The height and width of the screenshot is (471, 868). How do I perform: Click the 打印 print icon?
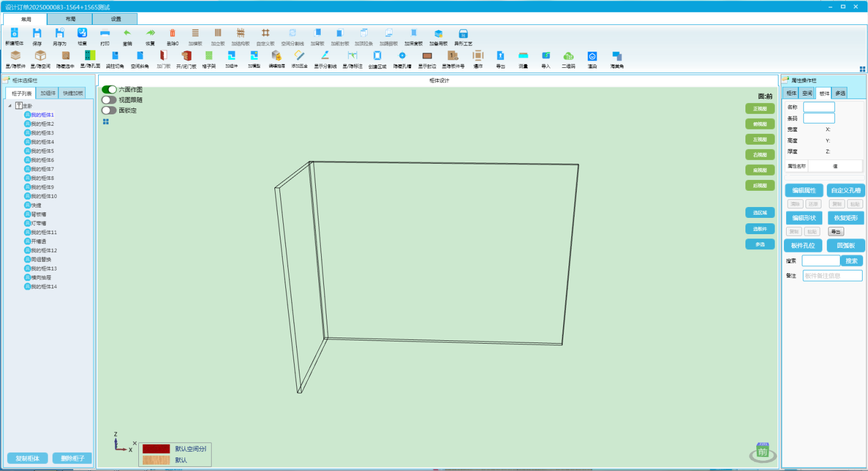[105, 34]
